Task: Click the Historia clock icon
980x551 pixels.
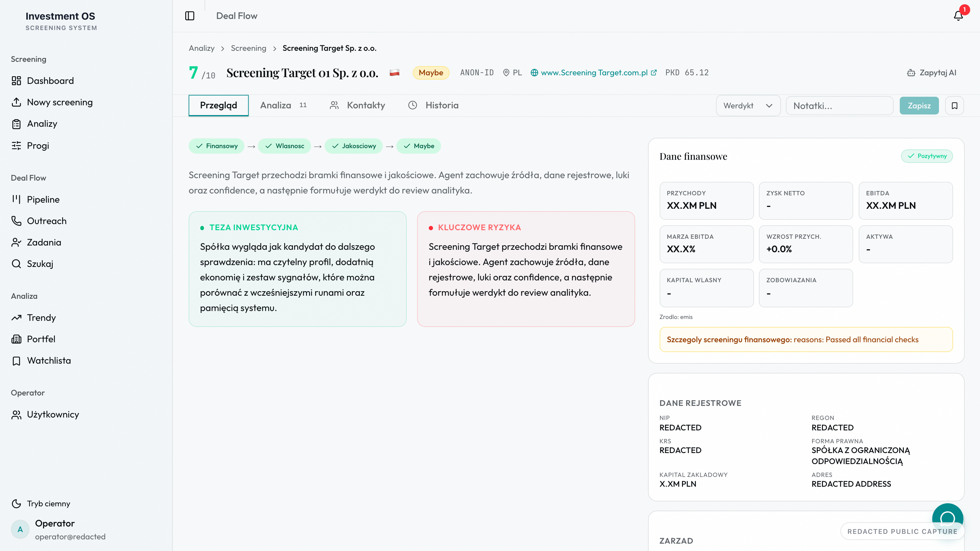Action: pos(413,105)
